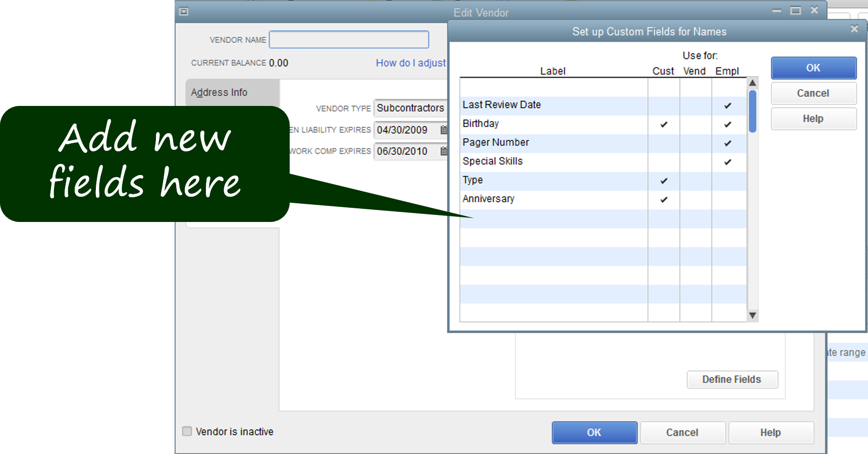
Task: Click the scroll up arrow in custom fields list
Action: [752, 83]
